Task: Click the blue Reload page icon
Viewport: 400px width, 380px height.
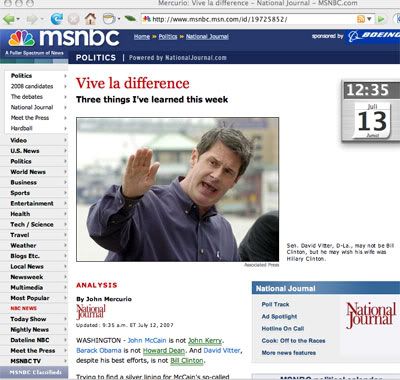Action: pyautogui.click(x=57, y=19)
